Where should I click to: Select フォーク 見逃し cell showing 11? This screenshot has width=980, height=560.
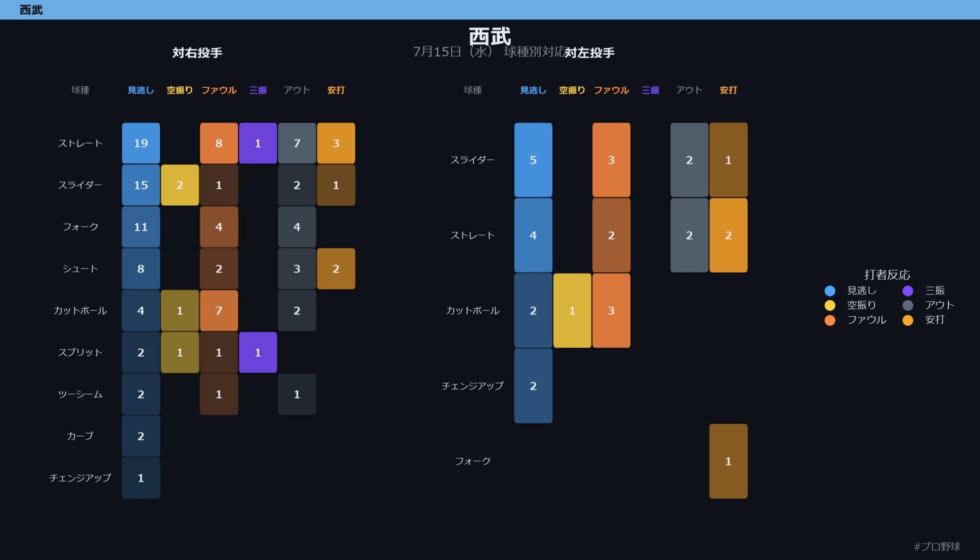[x=141, y=227]
